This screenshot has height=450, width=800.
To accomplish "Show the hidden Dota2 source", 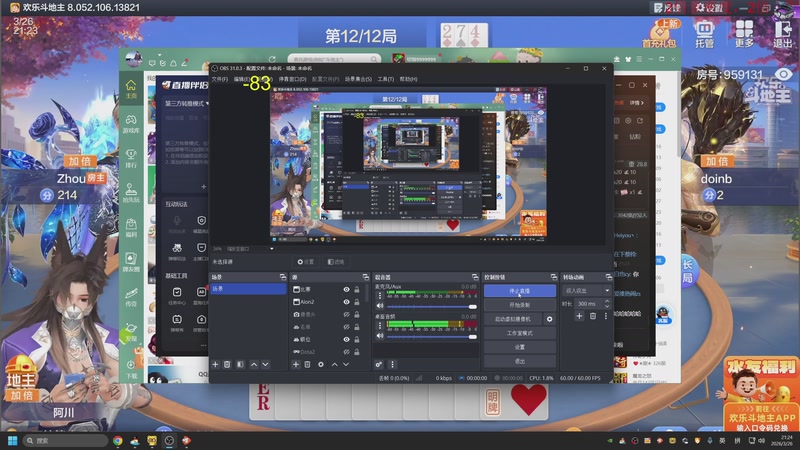I will [x=346, y=352].
